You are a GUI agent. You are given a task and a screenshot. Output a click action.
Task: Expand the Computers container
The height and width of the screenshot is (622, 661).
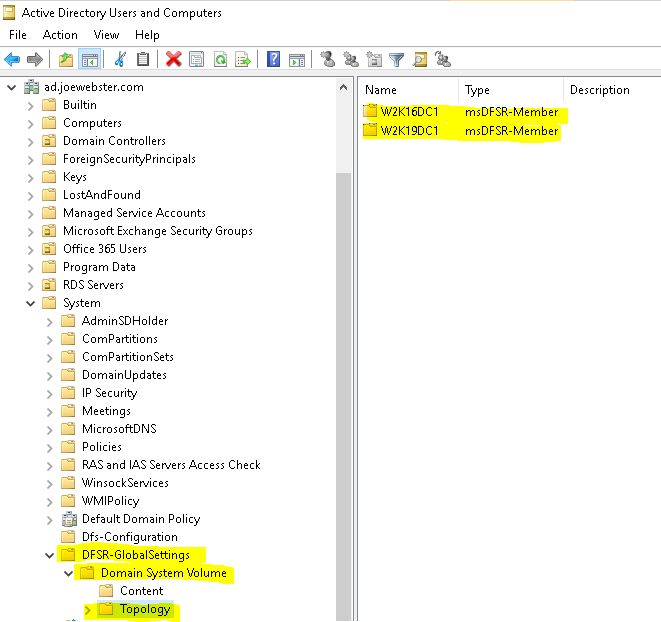30,124
